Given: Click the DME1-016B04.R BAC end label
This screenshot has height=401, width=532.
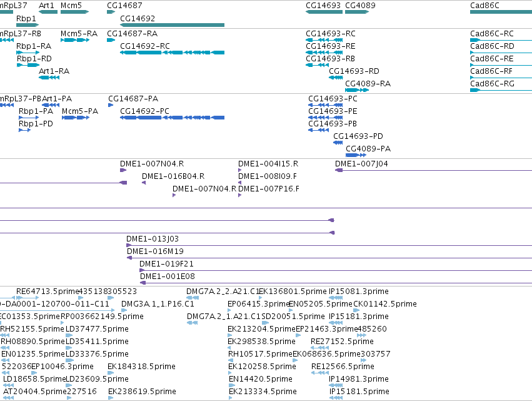Looking at the screenshot, I should (x=173, y=176).
